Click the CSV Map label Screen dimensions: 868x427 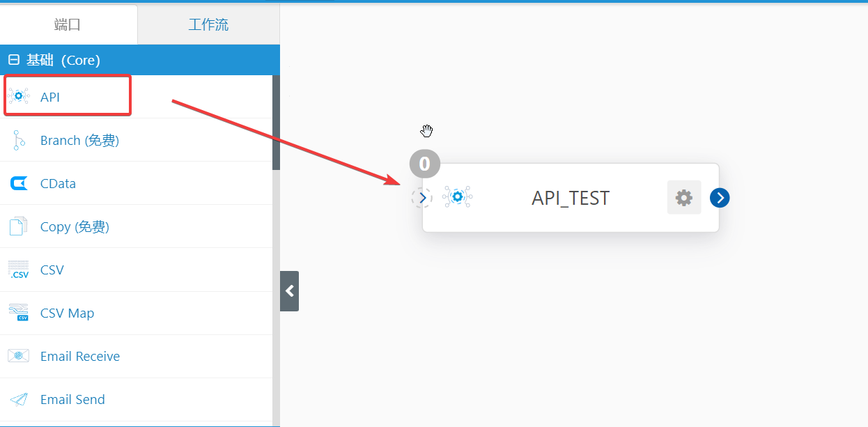click(x=67, y=313)
